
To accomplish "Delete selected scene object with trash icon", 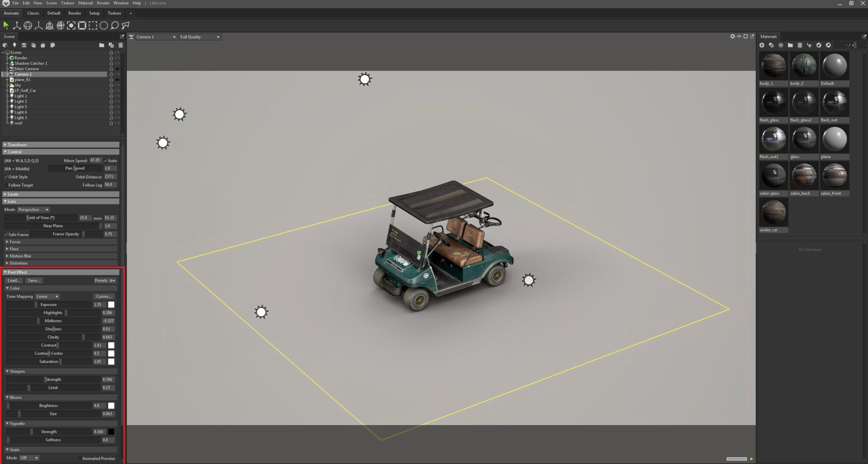I will 121,45.
